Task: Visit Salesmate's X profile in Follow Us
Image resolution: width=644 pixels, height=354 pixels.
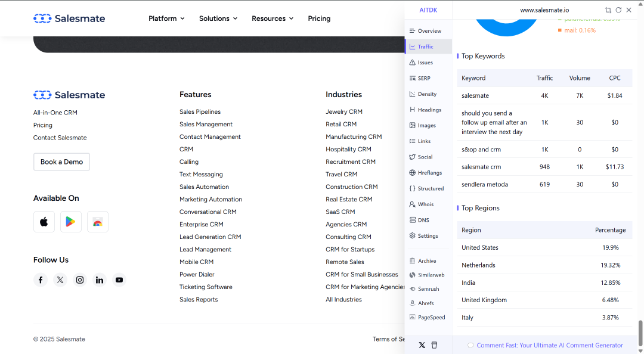Action: click(x=60, y=280)
